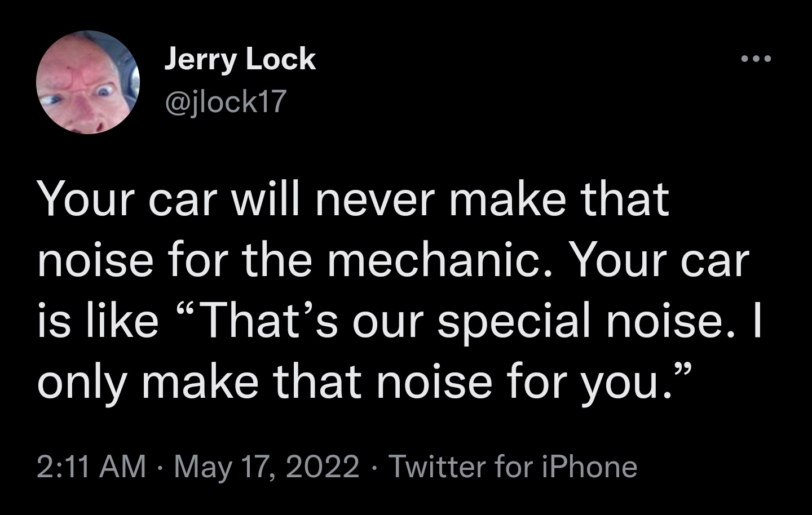Open the Twitter for iPhone source label
This screenshot has height=515, width=812.
[513, 467]
